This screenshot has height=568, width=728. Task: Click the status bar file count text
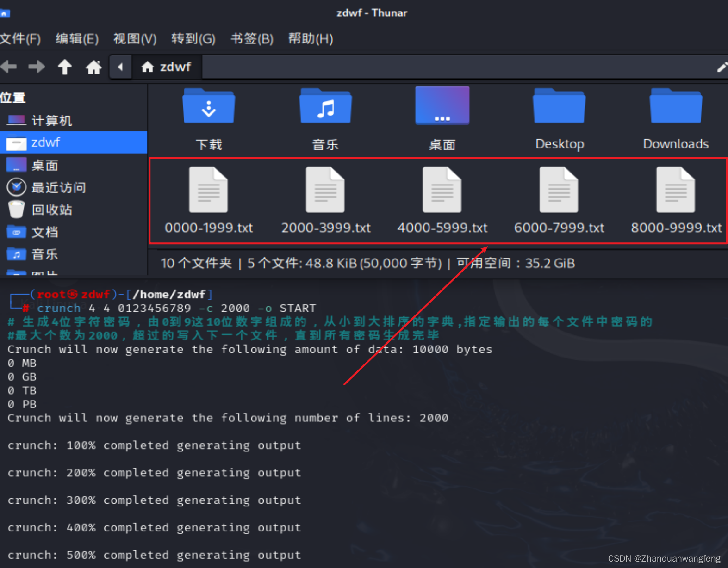point(367,263)
